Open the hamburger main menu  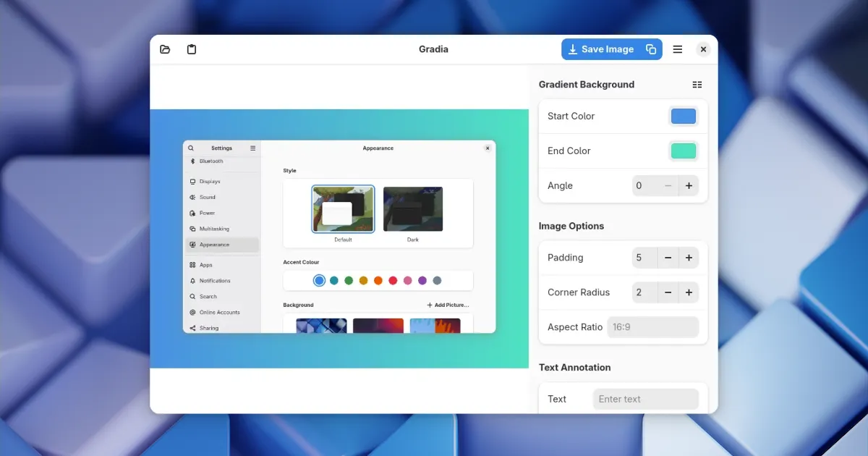(x=678, y=49)
